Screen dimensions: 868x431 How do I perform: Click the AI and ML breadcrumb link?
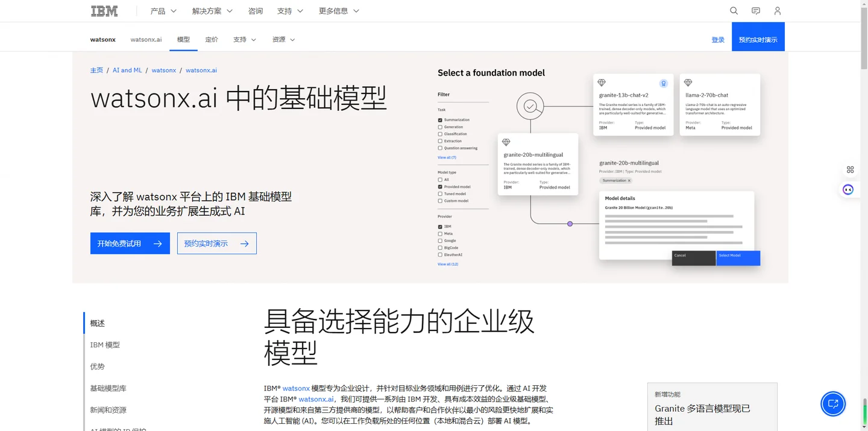pyautogui.click(x=127, y=71)
